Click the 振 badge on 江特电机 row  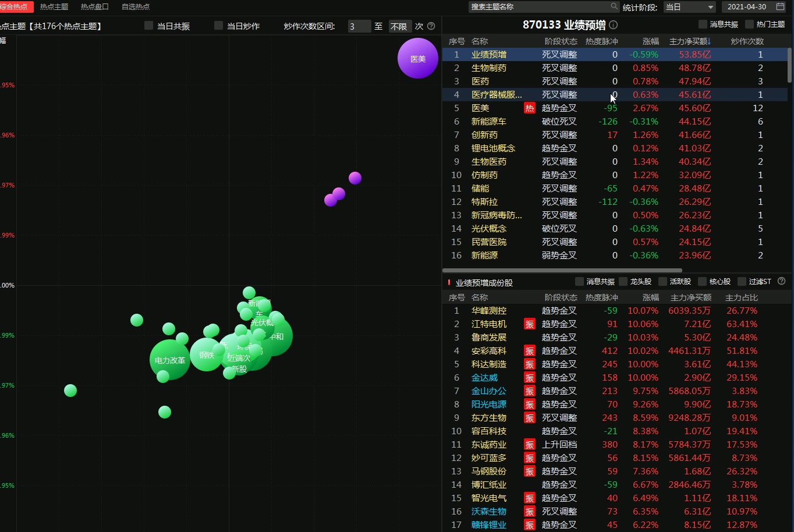(530, 324)
